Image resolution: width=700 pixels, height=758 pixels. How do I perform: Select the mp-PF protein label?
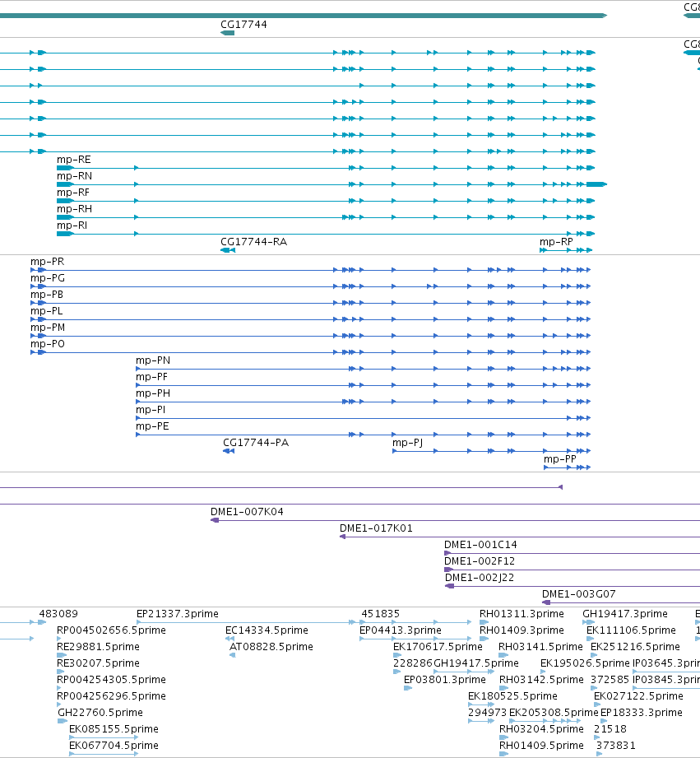(151, 377)
